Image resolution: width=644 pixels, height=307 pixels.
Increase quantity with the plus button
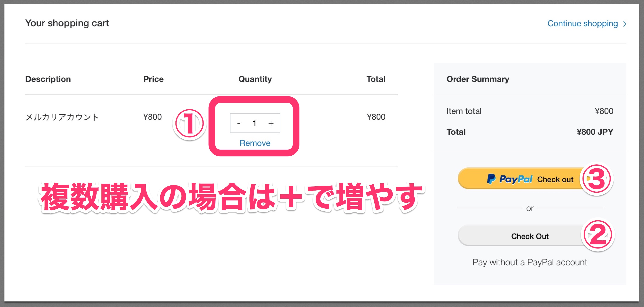[271, 123]
